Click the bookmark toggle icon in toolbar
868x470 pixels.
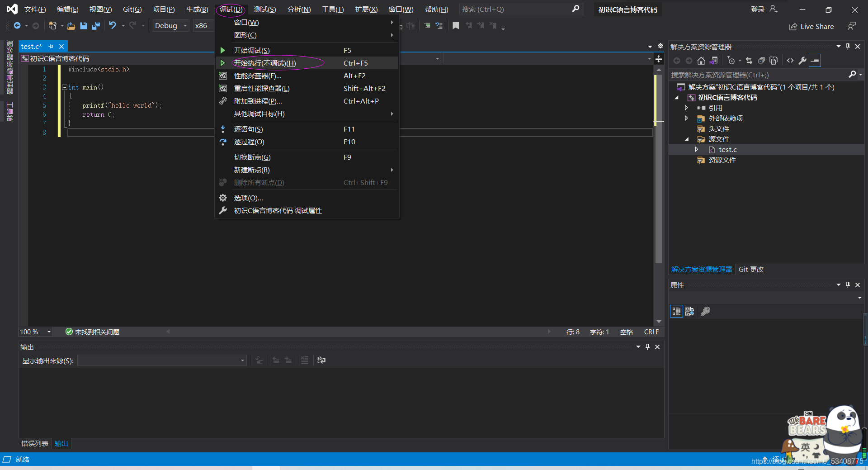click(x=456, y=26)
